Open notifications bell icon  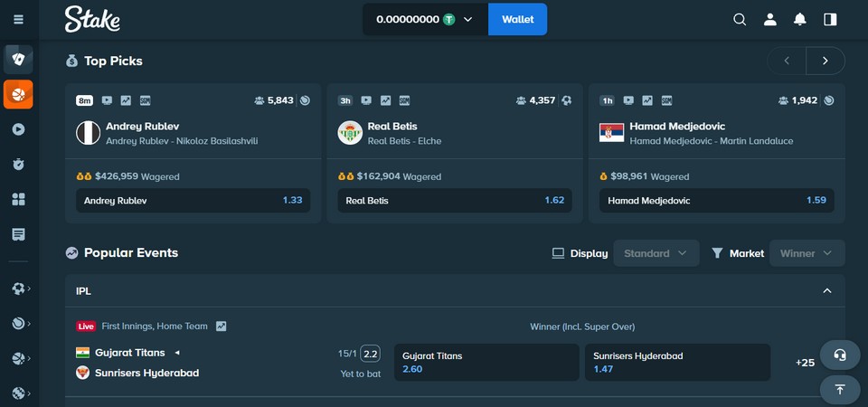[x=800, y=19]
